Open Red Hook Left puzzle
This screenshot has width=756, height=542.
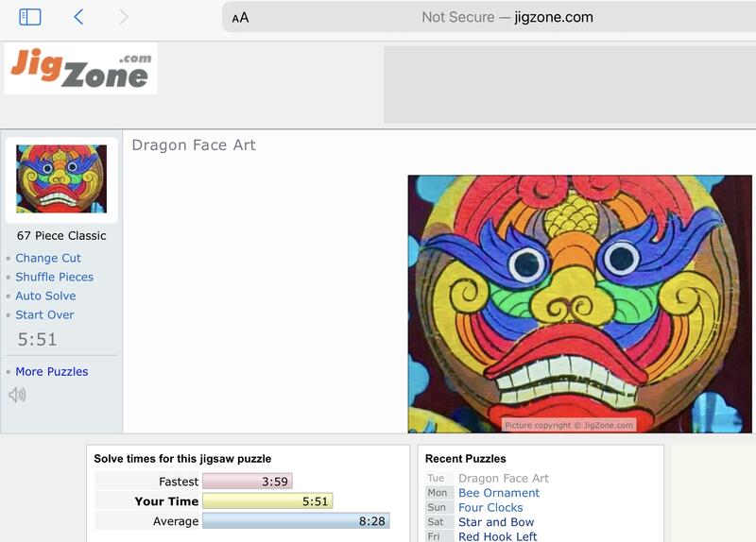pyautogui.click(x=498, y=536)
